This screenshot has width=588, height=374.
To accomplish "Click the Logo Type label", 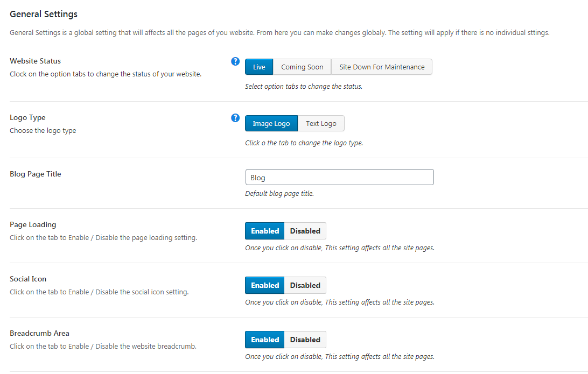I will click(27, 118).
